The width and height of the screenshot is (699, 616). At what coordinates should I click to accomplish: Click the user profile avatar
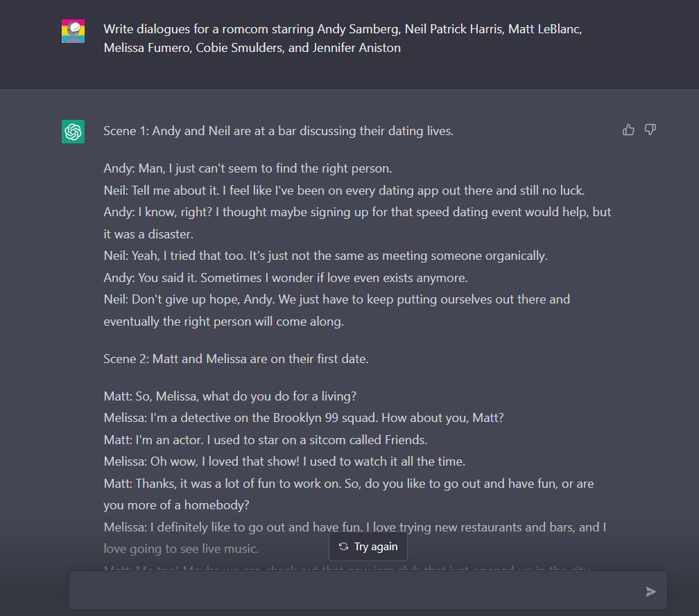[x=73, y=31]
